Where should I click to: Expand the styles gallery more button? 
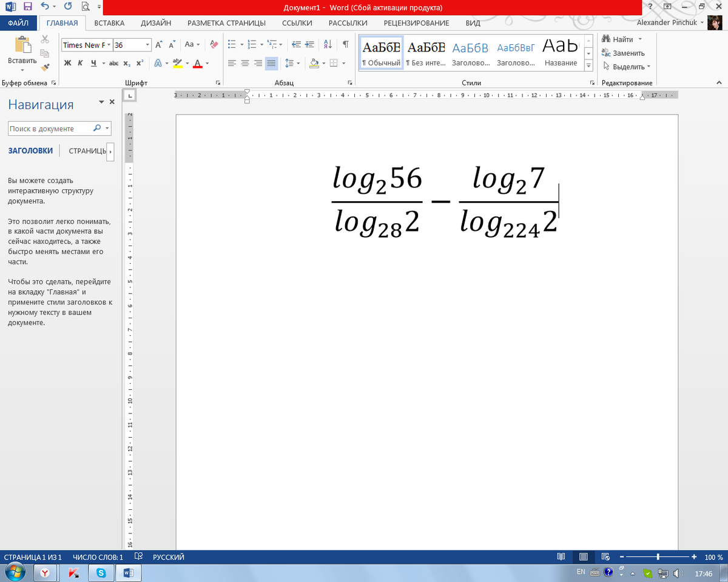point(588,66)
